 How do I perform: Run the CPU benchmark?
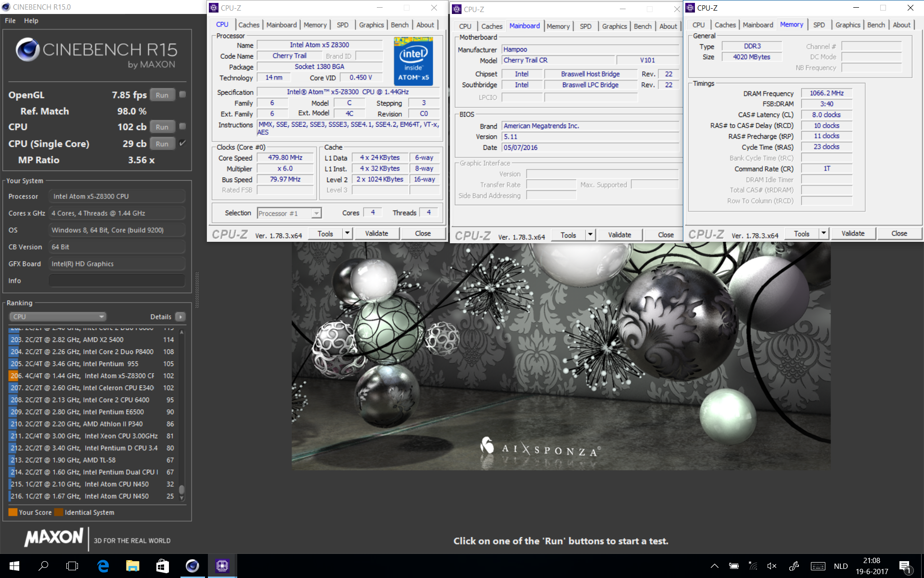click(x=162, y=127)
